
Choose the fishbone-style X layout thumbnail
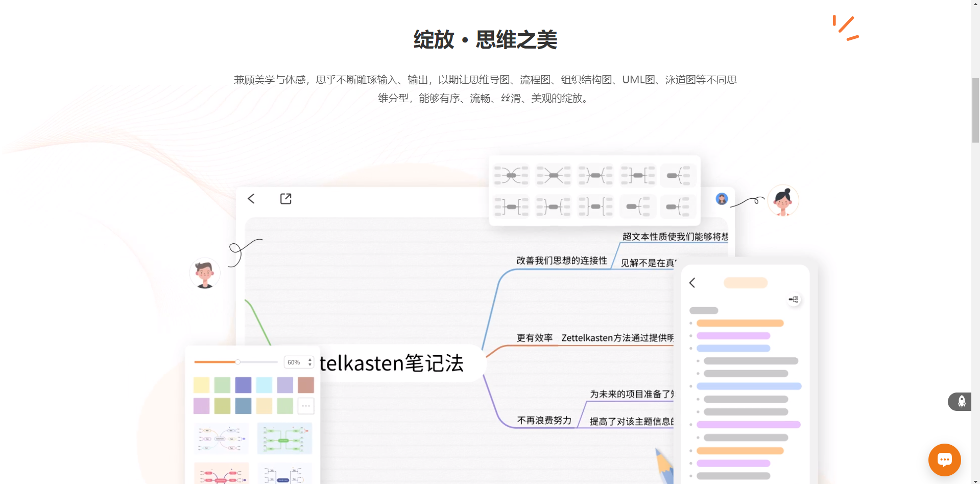tap(553, 175)
